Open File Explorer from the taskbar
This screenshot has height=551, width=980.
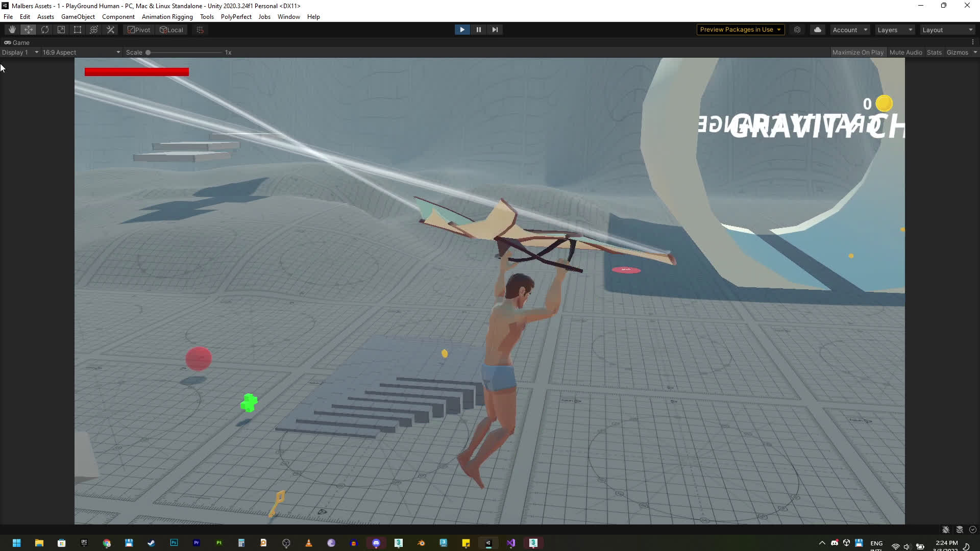39,543
